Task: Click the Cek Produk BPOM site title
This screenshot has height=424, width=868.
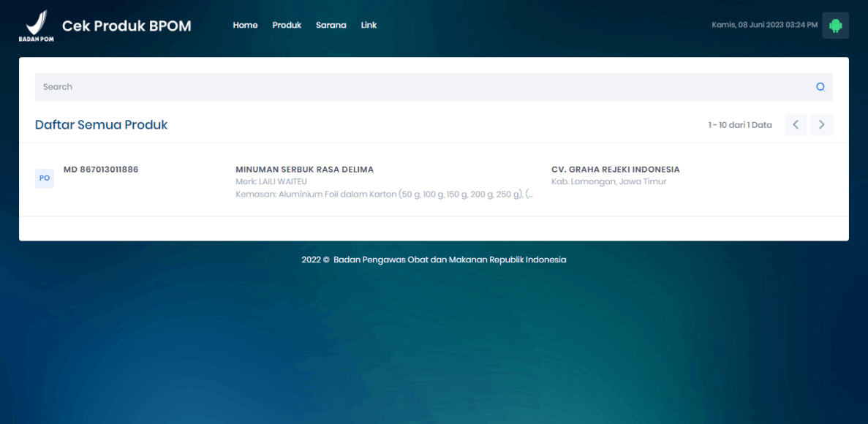Action: click(x=127, y=26)
